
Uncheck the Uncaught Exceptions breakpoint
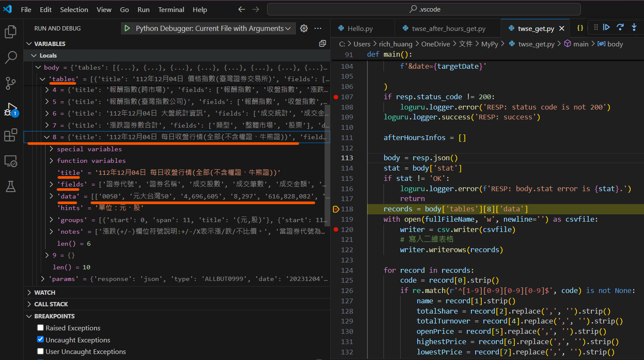(40, 340)
